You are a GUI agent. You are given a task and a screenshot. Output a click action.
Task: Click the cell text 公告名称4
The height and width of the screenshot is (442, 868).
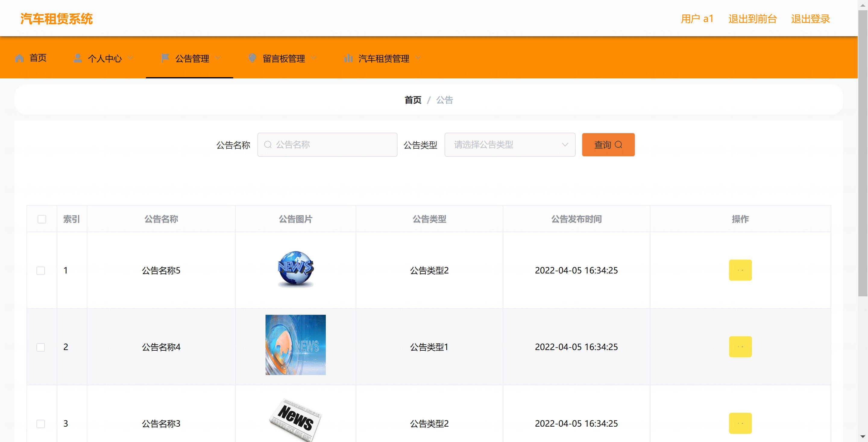pyautogui.click(x=161, y=347)
